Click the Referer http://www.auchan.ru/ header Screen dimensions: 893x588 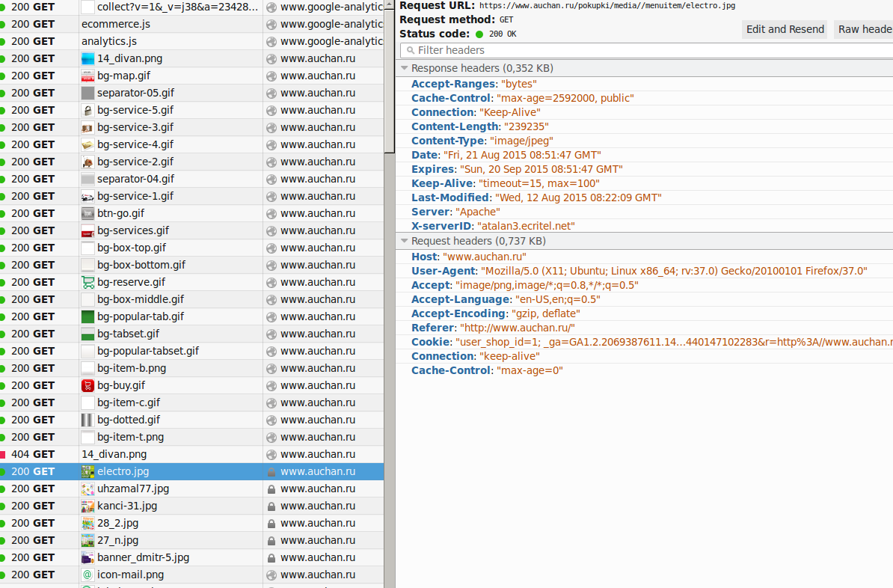click(x=493, y=328)
